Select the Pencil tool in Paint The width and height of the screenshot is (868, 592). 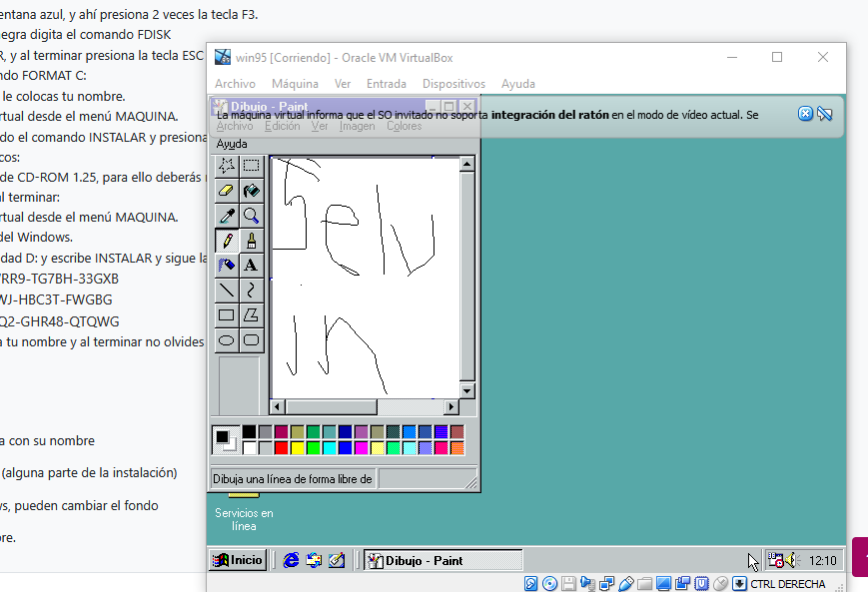pos(227,241)
